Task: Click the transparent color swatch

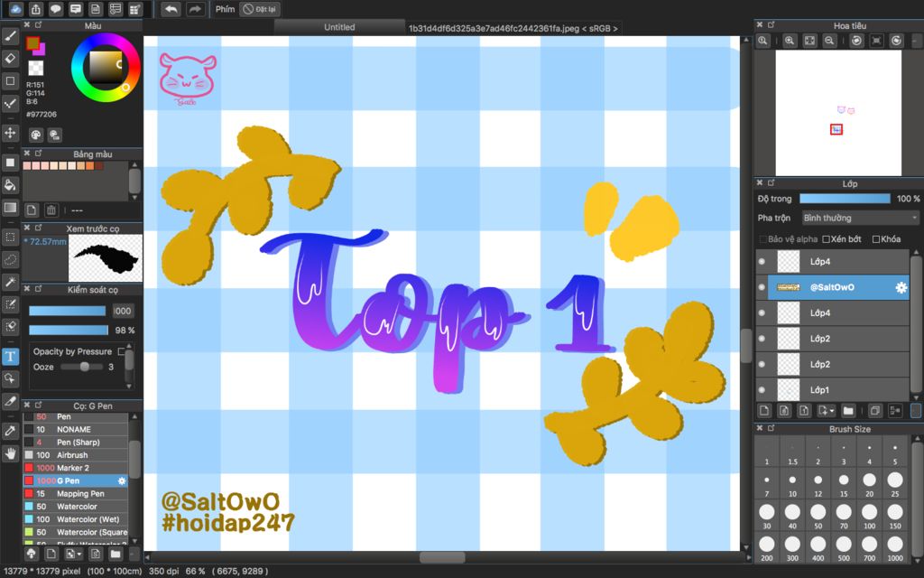Action: (x=36, y=68)
